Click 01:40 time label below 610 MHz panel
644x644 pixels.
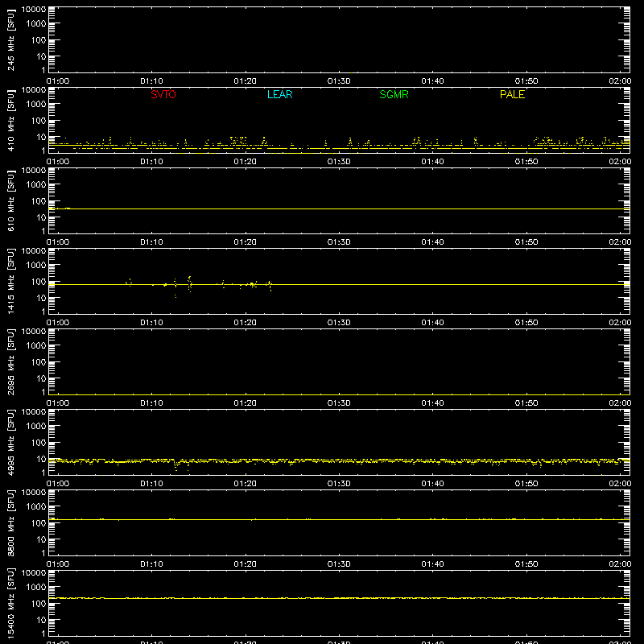(432, 242)
